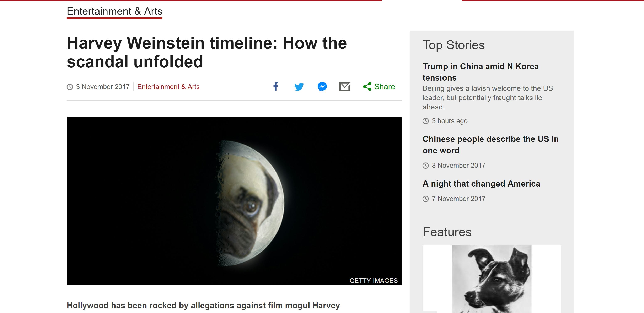Click the Harvey Weinstein timeline headline
This screenshot has height=313, width=644.
click(206, 52)
